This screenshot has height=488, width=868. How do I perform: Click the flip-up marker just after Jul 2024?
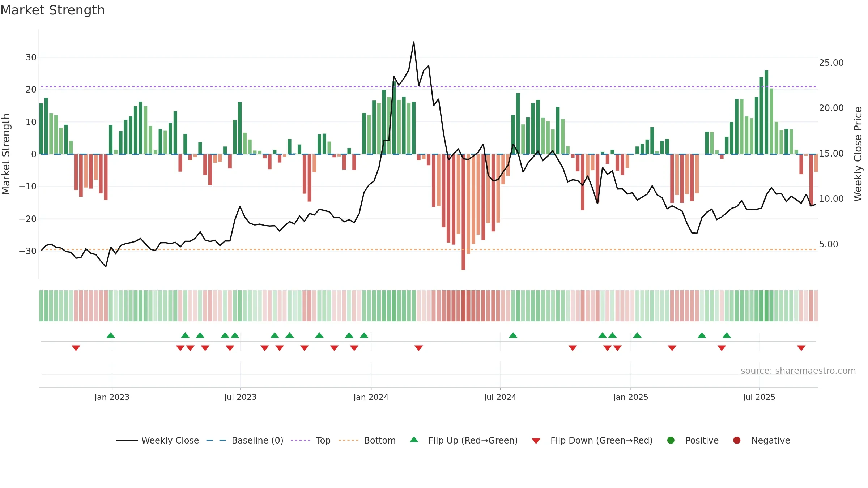pos(513,335)
